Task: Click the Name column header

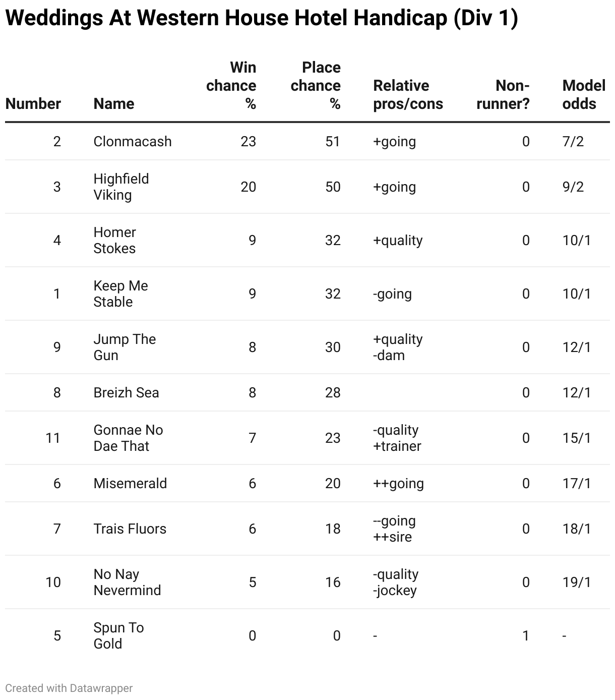Action: pos(114,104)
